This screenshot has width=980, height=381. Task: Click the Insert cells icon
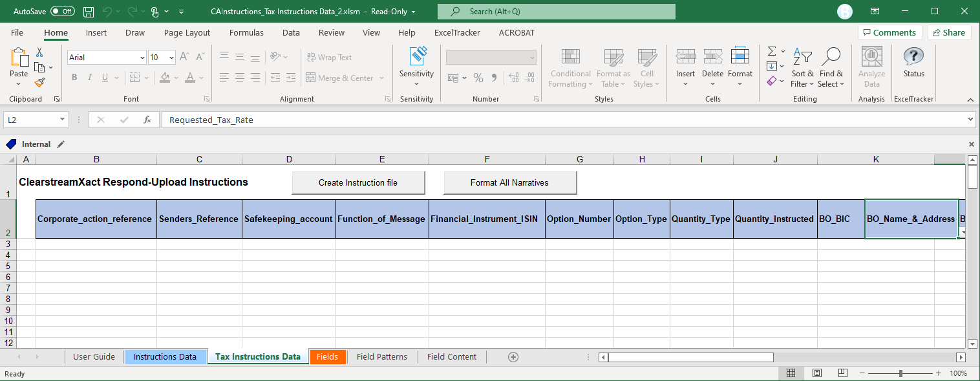point(685,58)
